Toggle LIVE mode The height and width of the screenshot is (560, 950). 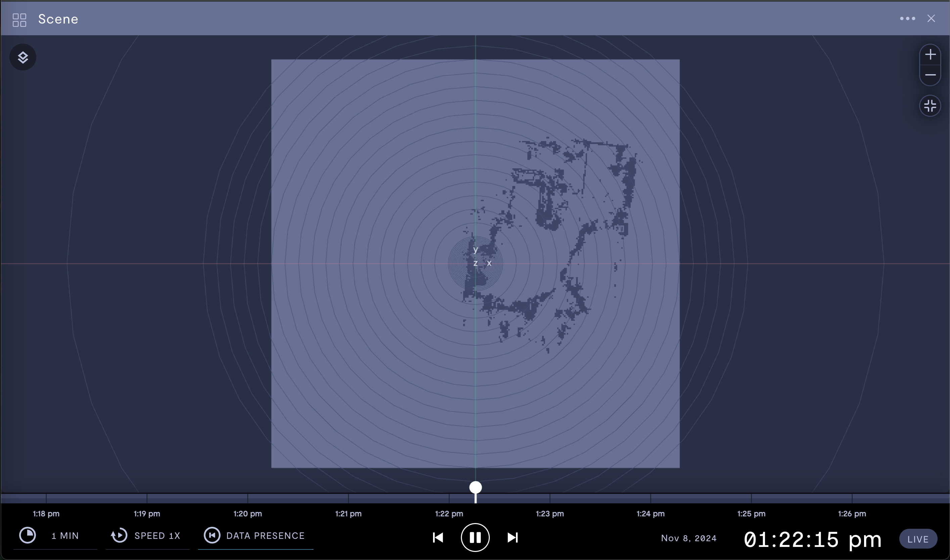918,539
